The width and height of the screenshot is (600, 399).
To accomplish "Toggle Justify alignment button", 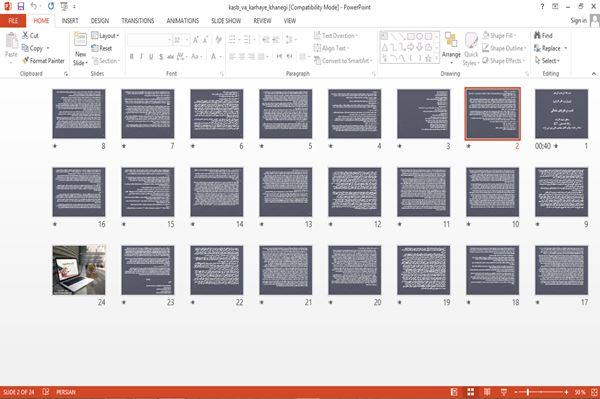I will coord(261,57).
